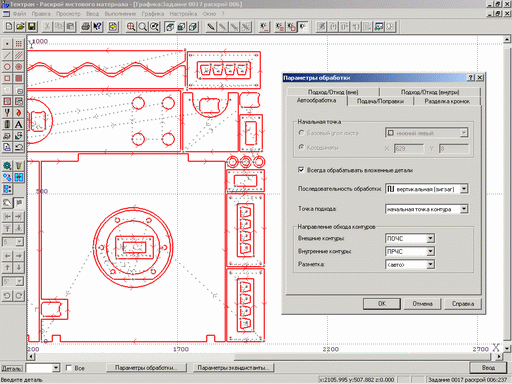Click the traffic light icon
512x384 pixels.
point(7,124)
